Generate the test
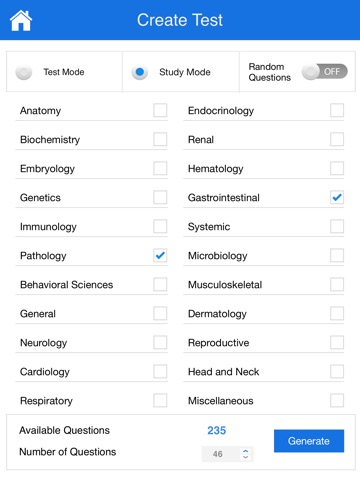Image resolution: width=360 pixels, height=480 pixels. coord(309,441)
